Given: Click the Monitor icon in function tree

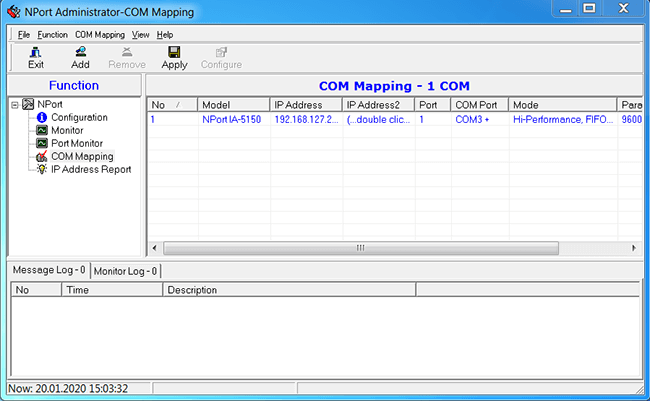Looking at the screenshot, I should (x=41, y=130).
